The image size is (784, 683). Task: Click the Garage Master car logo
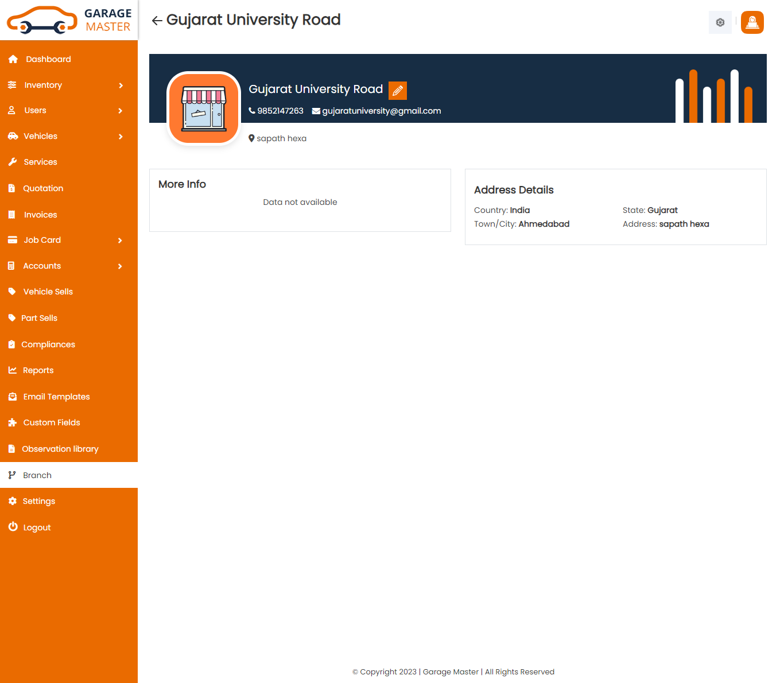(x=69, y=20)
